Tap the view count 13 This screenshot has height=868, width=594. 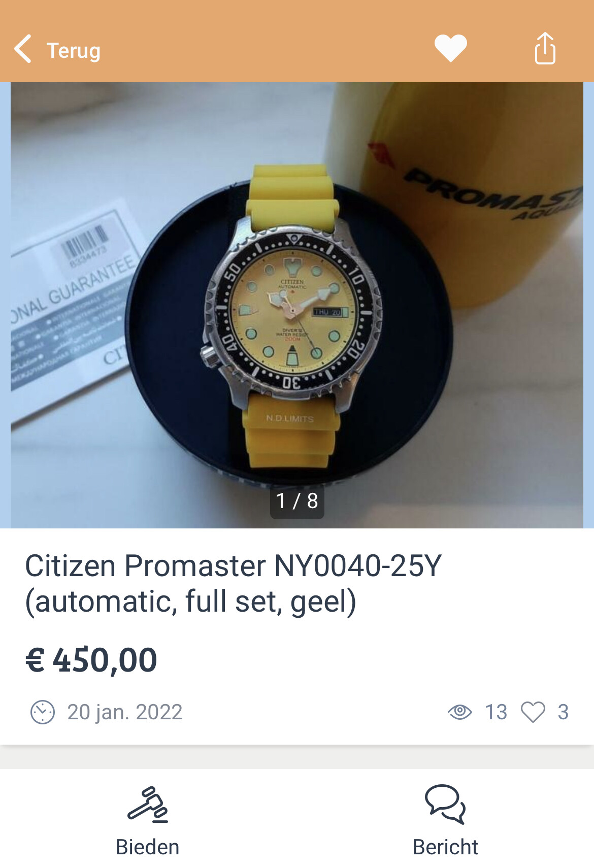pos(496,712)
